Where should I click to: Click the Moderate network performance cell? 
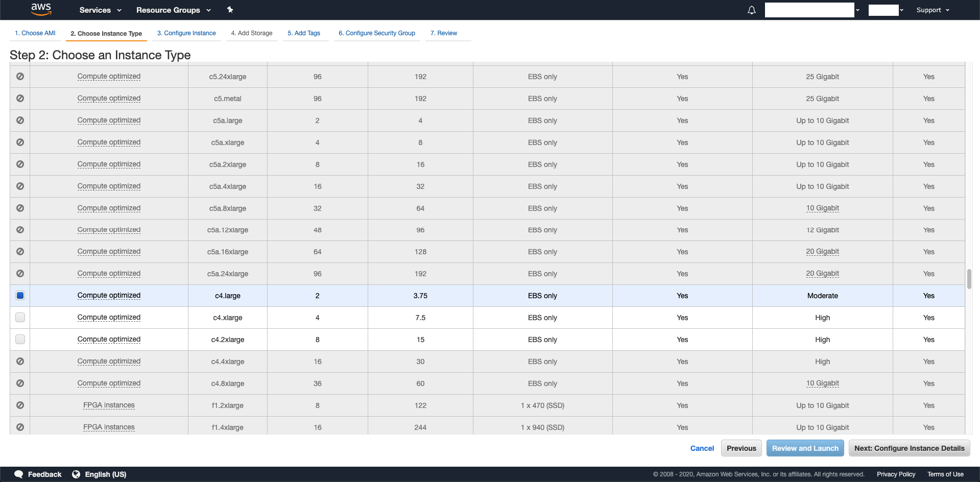(x=823, y=296)
